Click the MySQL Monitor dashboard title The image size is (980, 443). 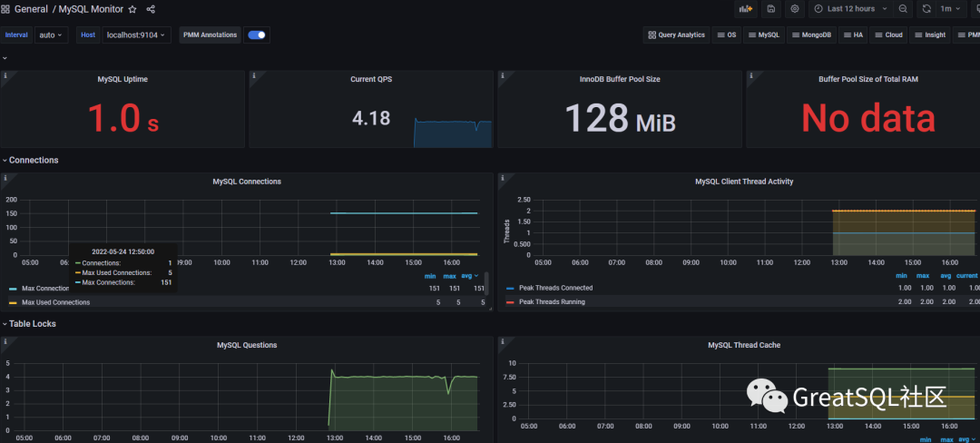[x=91, y=9]
